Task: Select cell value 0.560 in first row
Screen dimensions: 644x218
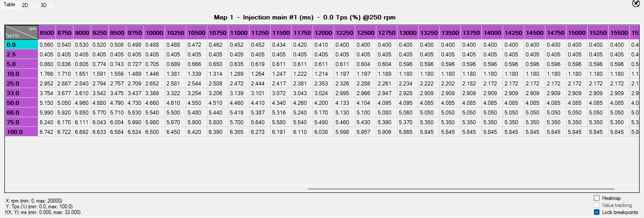Action: [47, 44]
